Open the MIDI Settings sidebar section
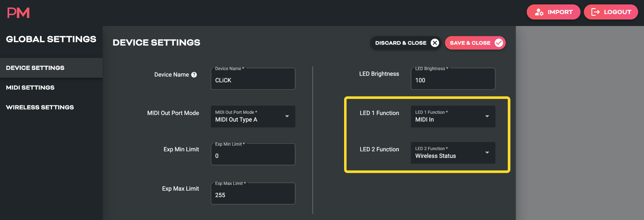 (x=51, y=87)
